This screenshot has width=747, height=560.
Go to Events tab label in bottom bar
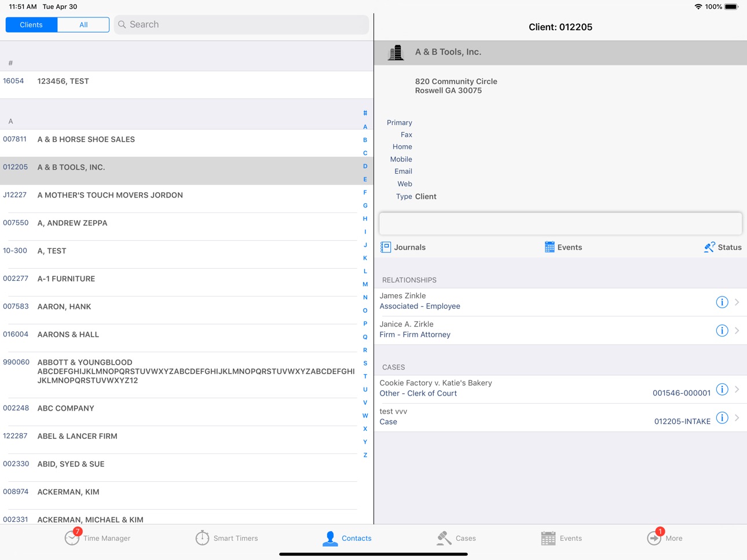[571, 539]
